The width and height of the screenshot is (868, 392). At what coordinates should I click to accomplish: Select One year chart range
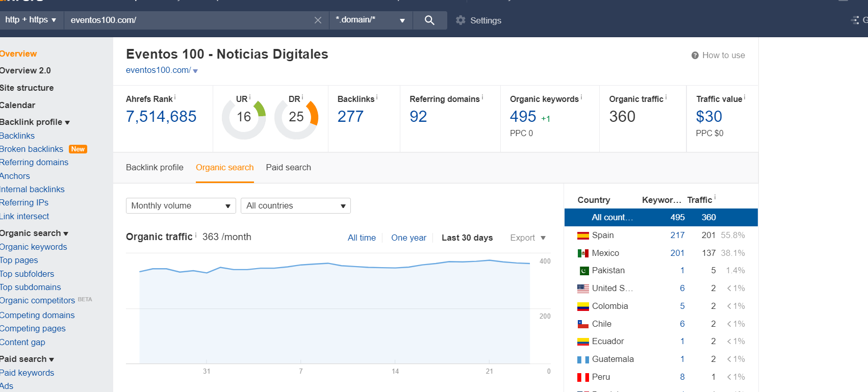pos(409,238)
